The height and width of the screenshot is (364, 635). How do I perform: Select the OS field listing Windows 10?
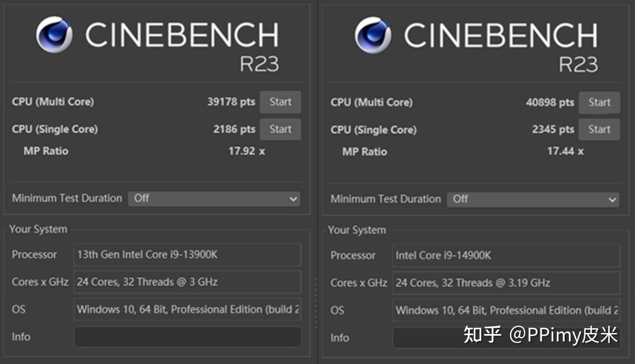click(186, 309)
